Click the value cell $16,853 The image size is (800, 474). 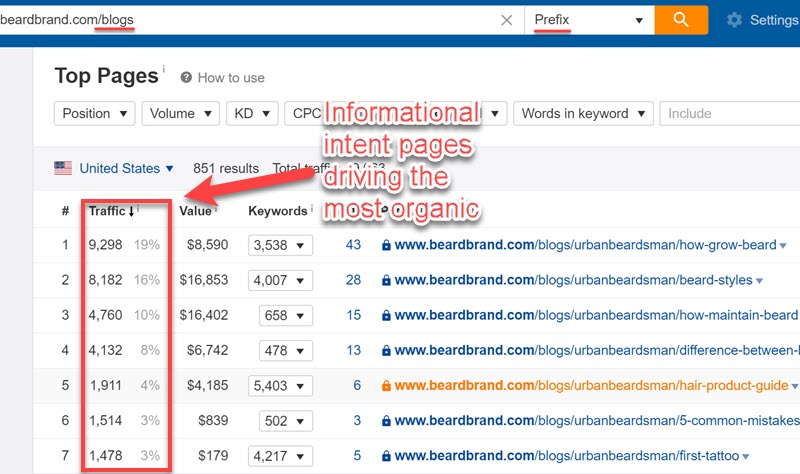204,280
